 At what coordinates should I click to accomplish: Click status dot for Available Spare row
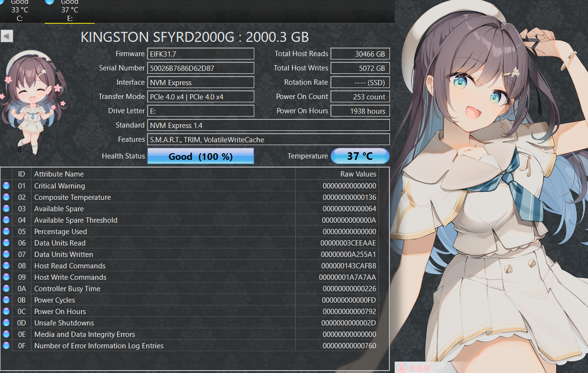(x=6, y=208)
